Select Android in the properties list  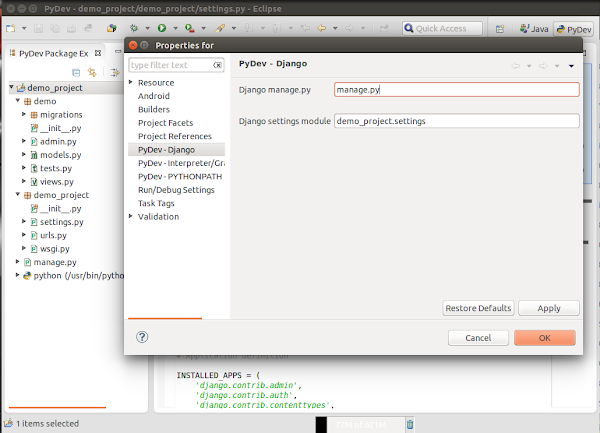point(154,96)
